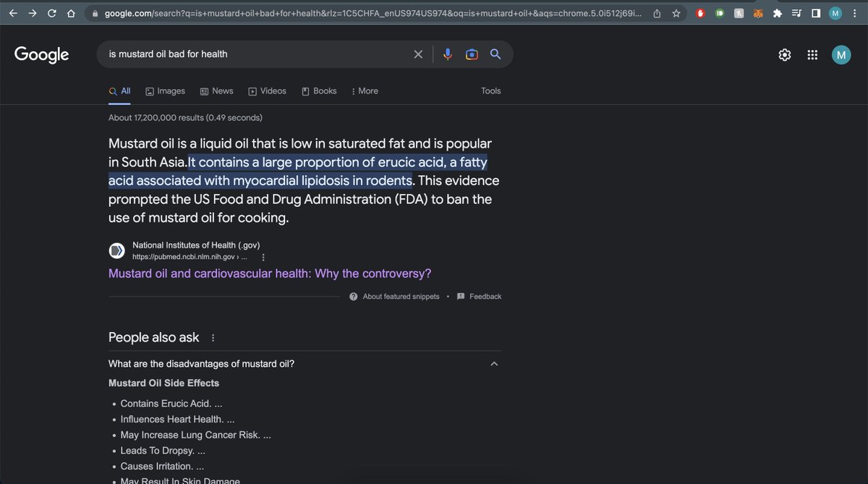
Task: Open the Google apps grid
Action: (812, 55)
